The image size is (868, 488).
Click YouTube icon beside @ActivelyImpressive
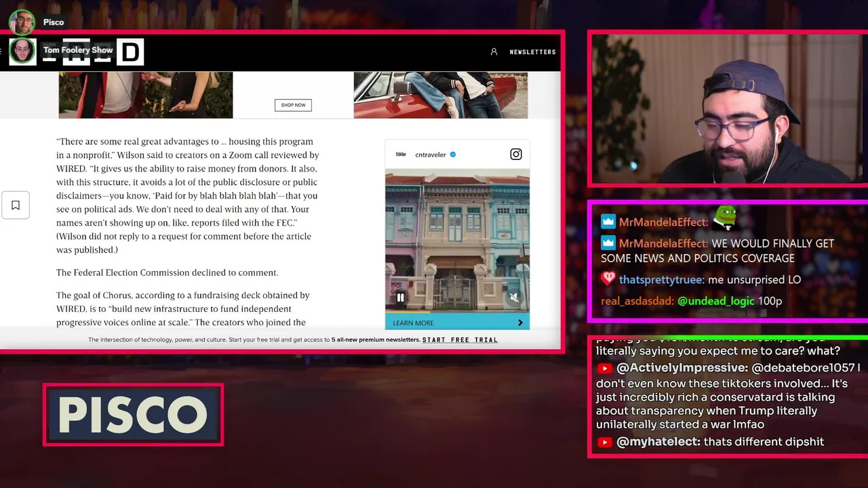[x=604, y=369]
